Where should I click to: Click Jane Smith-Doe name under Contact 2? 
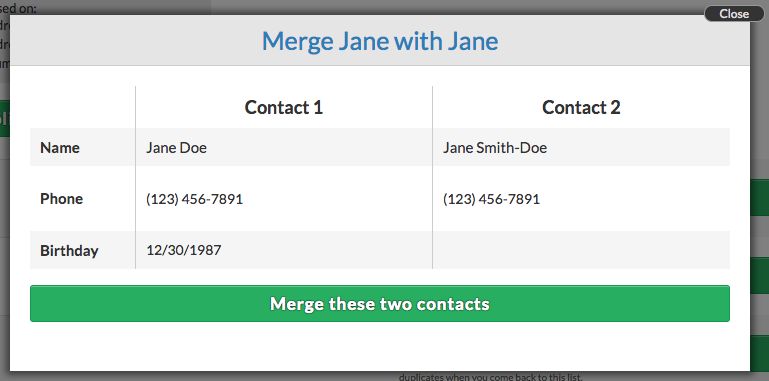[x=495, y=148]
